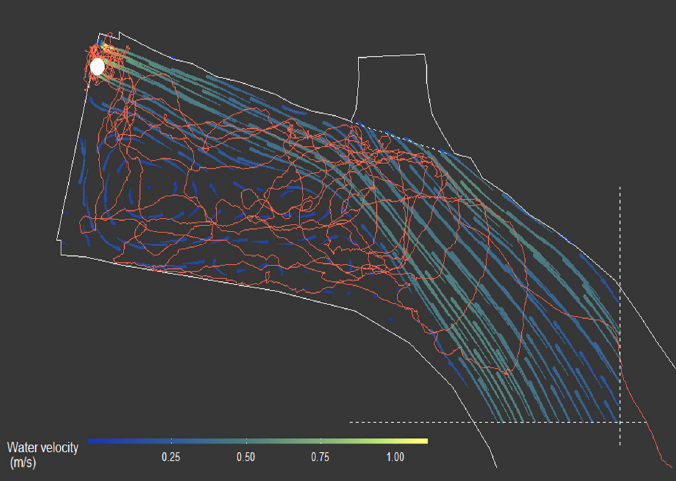Click the teal midpoint of the velocity color bar
The height and width of the screenshot is (481, 676).
click(x=258, y=440)
